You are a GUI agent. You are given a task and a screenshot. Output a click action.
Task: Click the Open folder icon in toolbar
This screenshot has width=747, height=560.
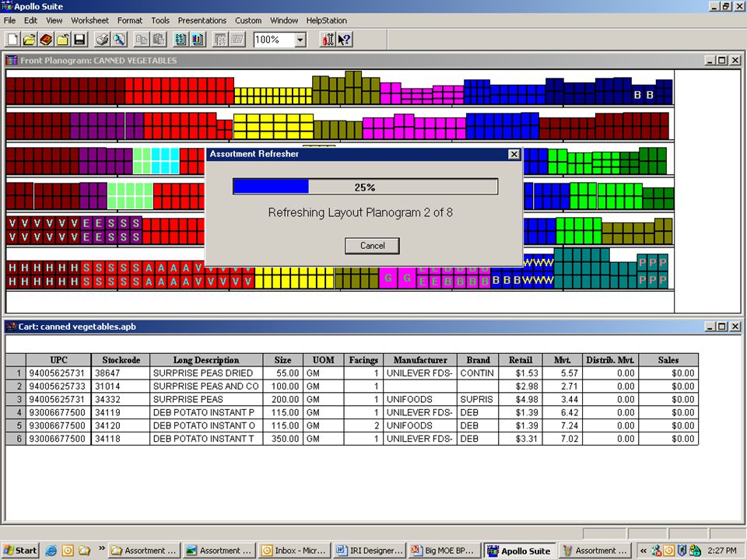[29, 40]
